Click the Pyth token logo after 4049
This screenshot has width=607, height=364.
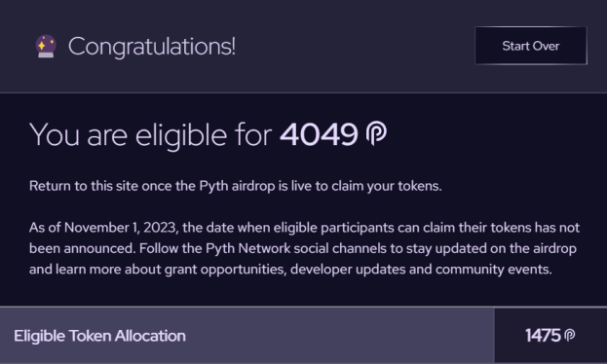click(x=376, y=133)
